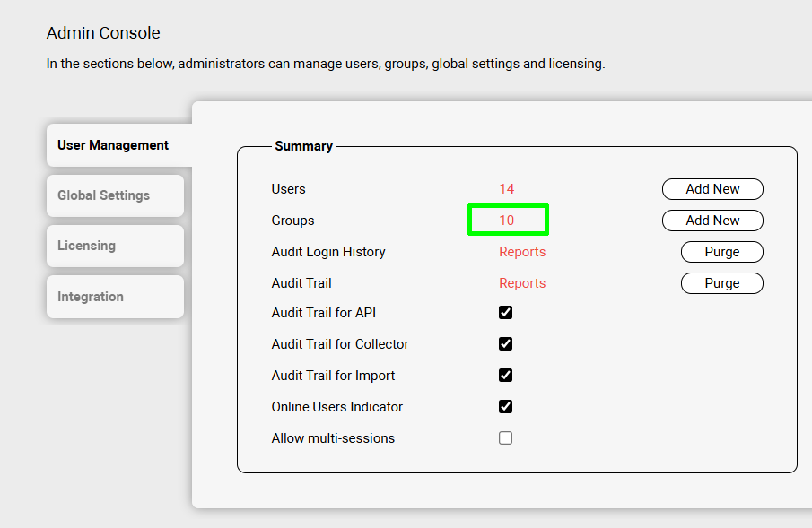
Task: Enable the Allow multi-sessions checkbox
Action: 506,438
